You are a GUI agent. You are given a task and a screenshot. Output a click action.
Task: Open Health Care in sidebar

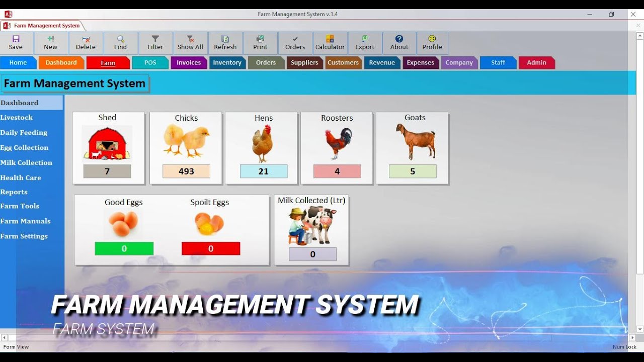[21, 178]
